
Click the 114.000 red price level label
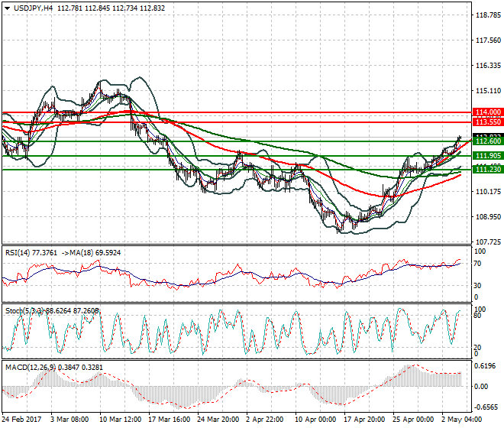tap(488, 112)
